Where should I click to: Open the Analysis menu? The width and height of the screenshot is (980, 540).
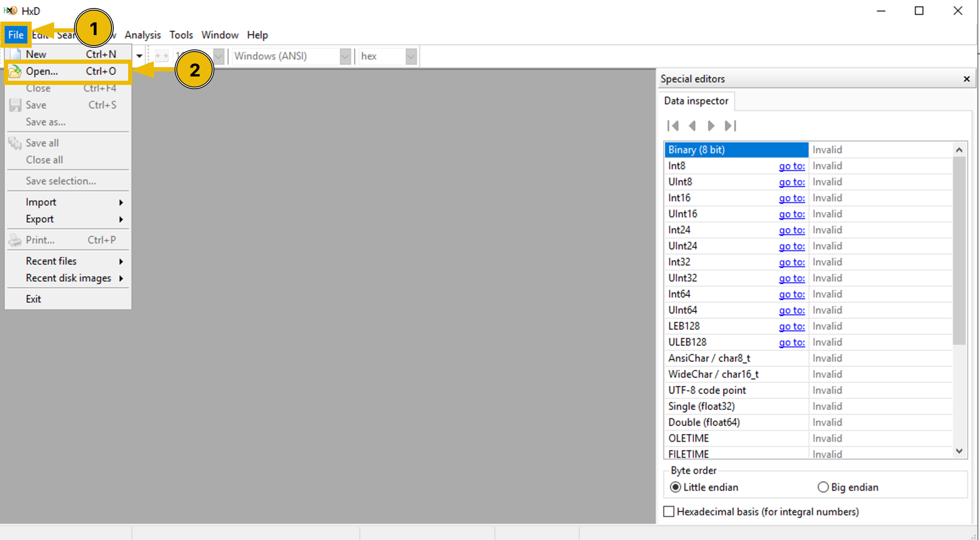[142, 35]
